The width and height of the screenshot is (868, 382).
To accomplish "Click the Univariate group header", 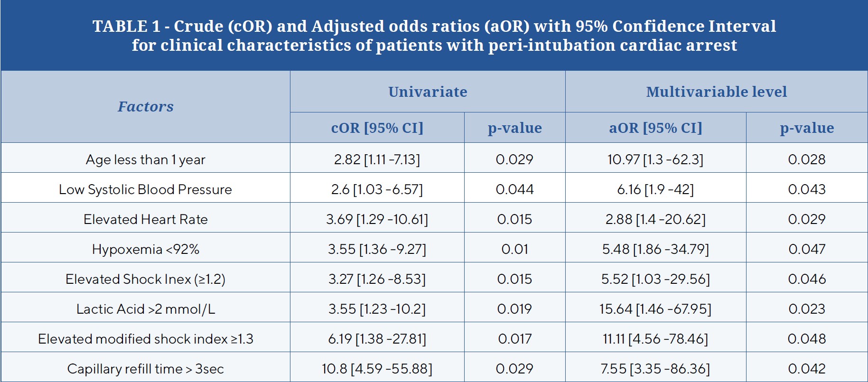I will tap(428, 92).
